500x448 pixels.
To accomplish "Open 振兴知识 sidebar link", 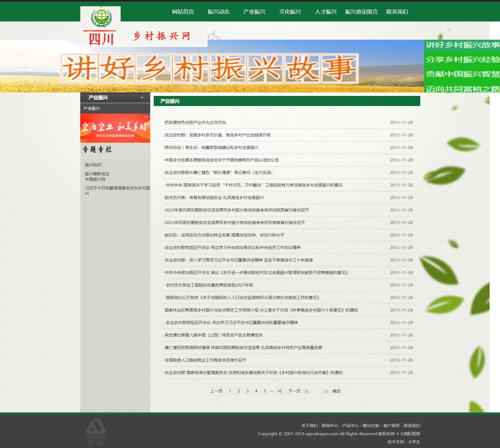I will [x=93, y=165].
